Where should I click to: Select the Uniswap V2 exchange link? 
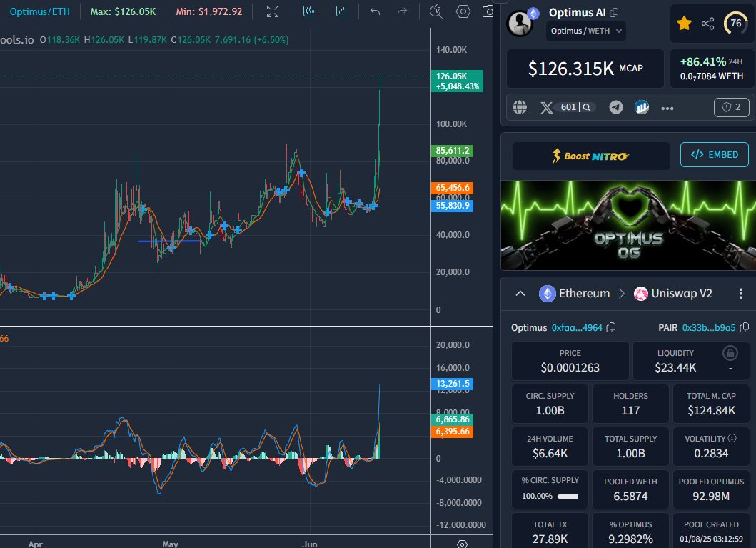pos(672,294)
